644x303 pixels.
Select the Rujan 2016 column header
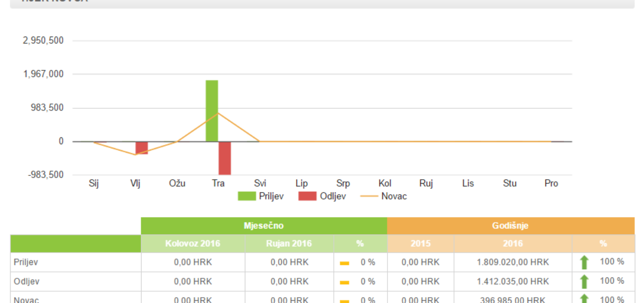coord(289,243)
